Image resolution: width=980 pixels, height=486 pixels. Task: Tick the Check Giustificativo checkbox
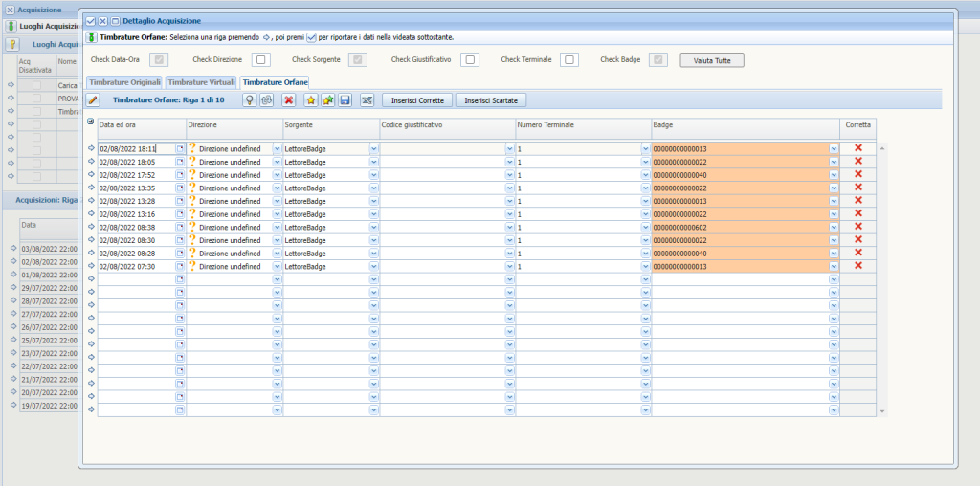pyautogui.click(x=470, y=60)
